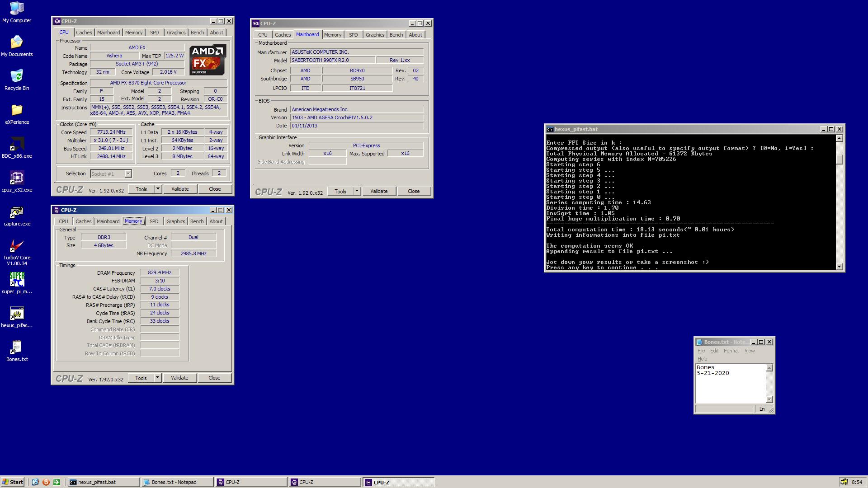Launch the BDC_x86.exe desktop shortcut
868x488 pixels.
point(17,147)
